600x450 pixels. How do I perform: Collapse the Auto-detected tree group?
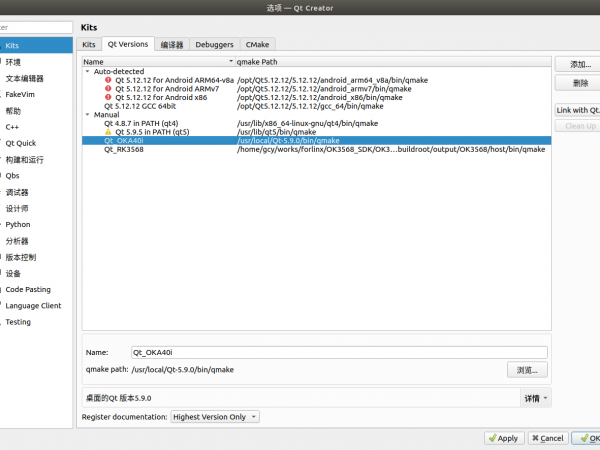(x=88, y=72)
